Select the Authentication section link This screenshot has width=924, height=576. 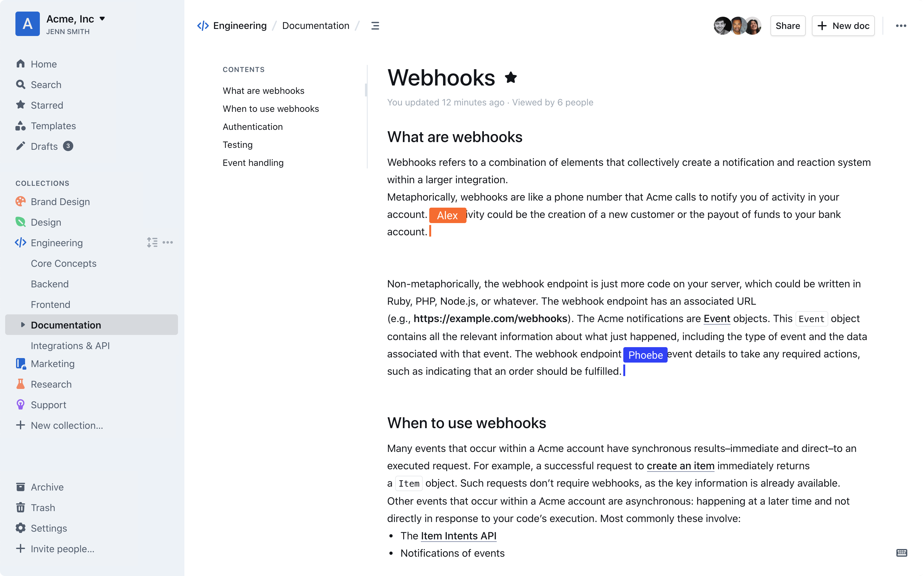(x=253, y=126)
